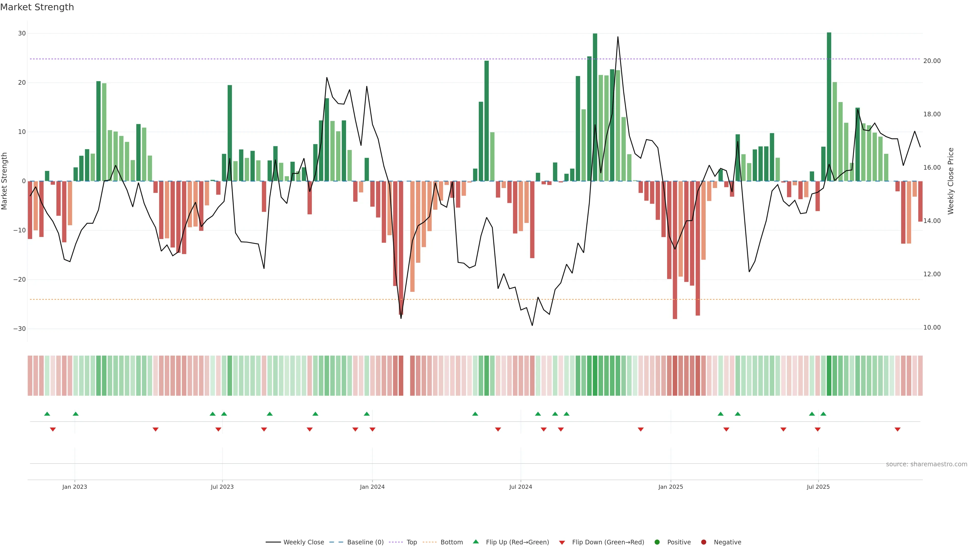This screenshot has width=980, height=551.
Task: Click the Jan 2023 x-axis label
Action: [x=75, y=487]
